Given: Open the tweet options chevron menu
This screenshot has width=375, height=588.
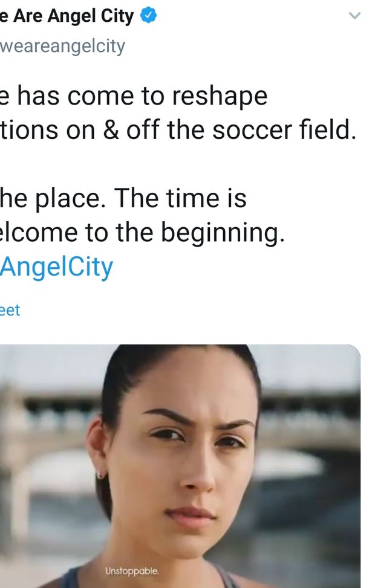Looking at the screenshot, I should 355,16.
